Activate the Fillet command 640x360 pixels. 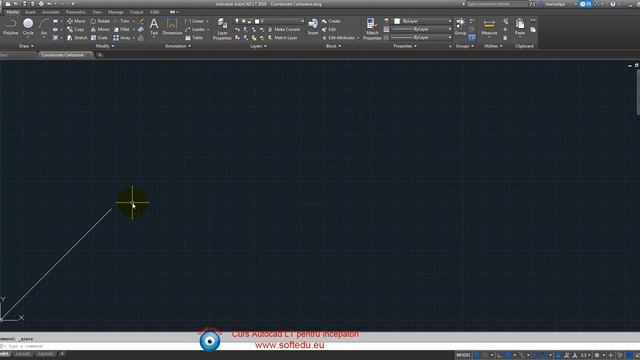(x=122, y=29)
